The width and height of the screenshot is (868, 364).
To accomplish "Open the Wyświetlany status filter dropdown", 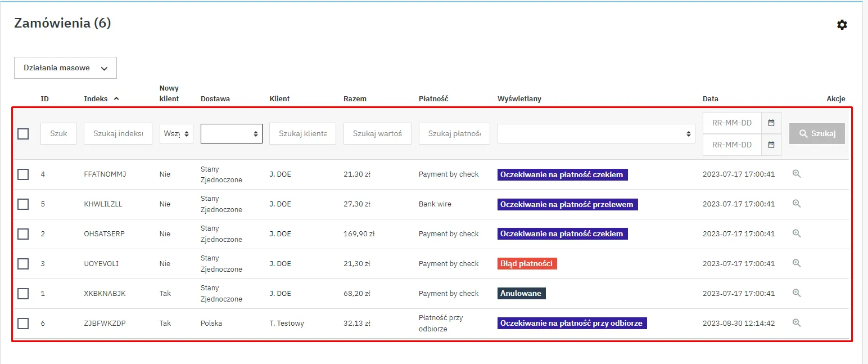I will tap(596, 134).
